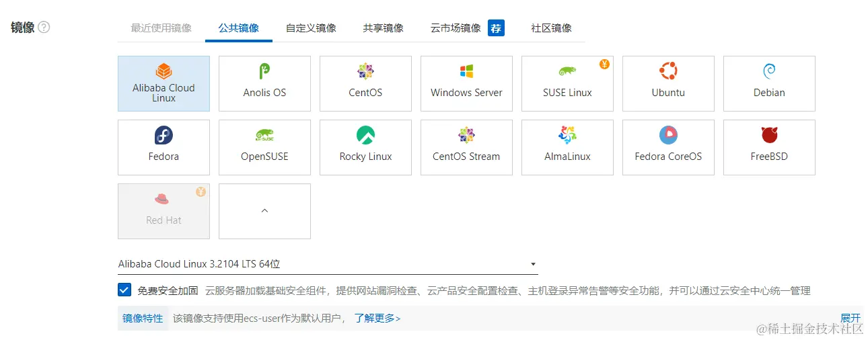
Task: Open the 共享镜像 tab
Action: (x=384, y=28)
